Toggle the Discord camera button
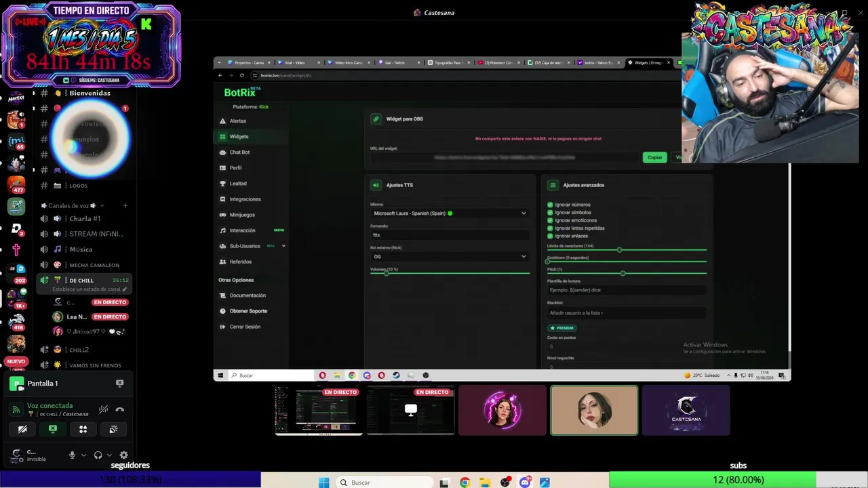This screenshot has width=868, height=488. 22,429
